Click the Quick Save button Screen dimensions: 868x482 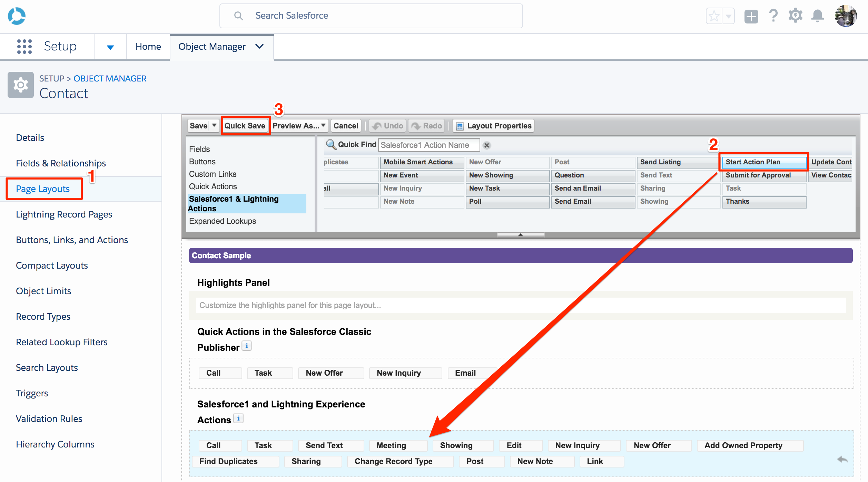point(245,126)
